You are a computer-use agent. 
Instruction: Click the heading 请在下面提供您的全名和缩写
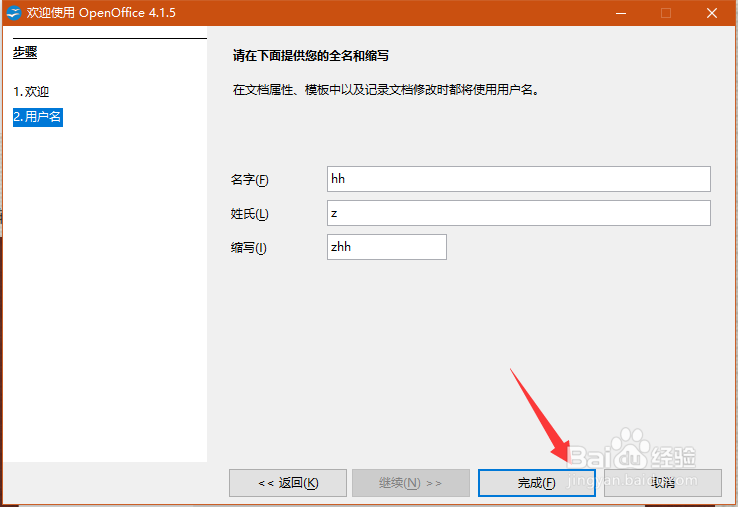311,56
